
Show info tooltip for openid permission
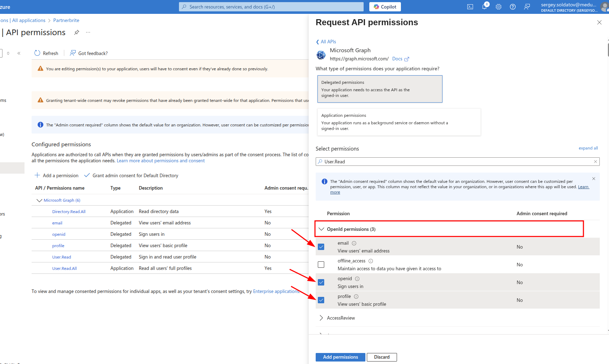point(357,279)
